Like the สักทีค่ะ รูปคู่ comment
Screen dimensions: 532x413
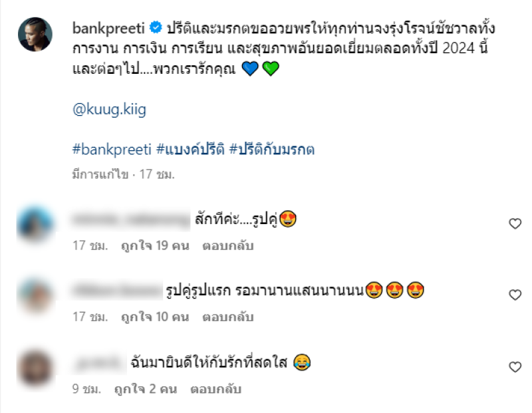tap(515, 223)
